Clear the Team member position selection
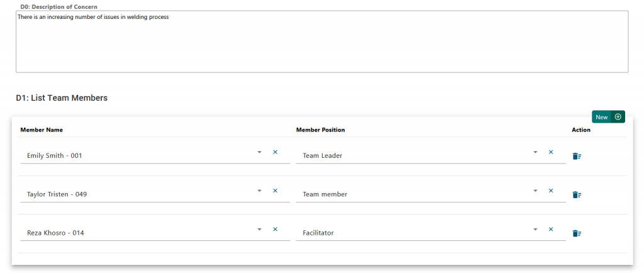 (x=551, y=191)
